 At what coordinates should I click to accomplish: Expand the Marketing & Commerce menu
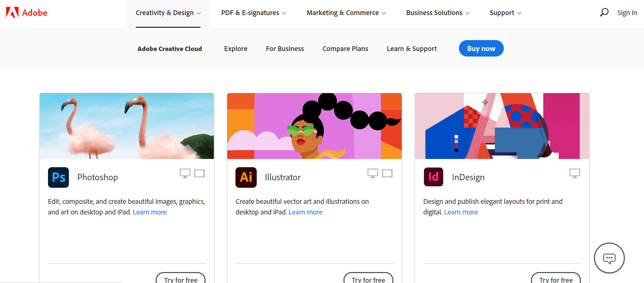pyautogui.click(x=346, y=13)
